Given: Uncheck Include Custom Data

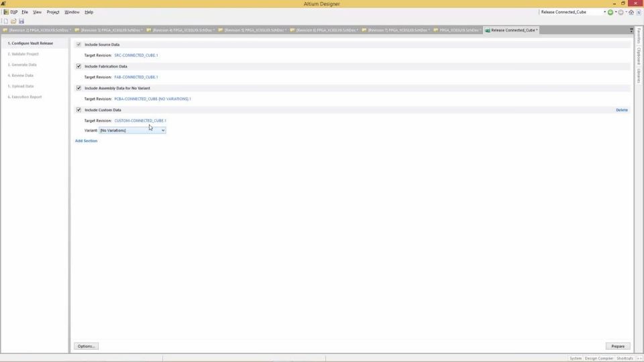Looking at the screenshot, I should click(x=78, y=109).
